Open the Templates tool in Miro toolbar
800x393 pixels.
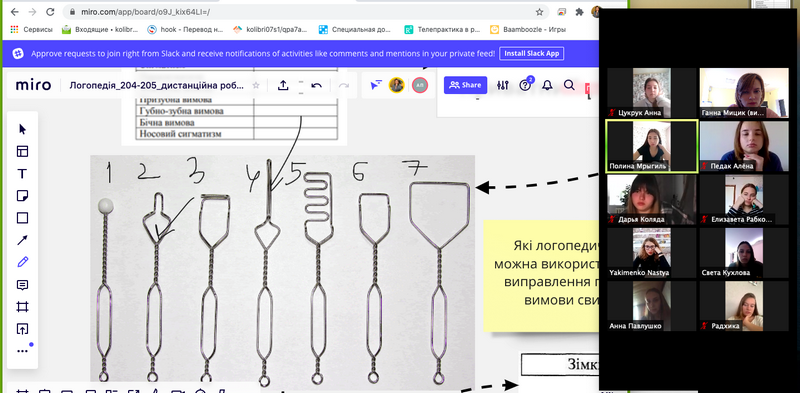(22, 151)
